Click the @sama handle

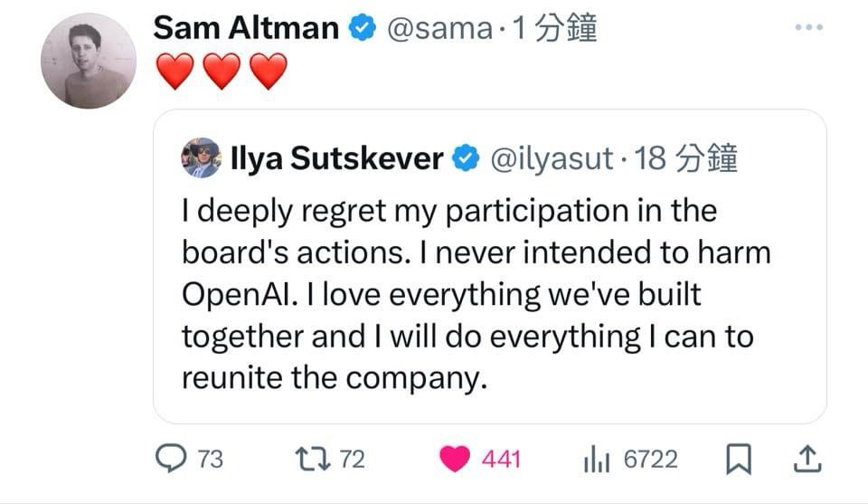[439, 29]
